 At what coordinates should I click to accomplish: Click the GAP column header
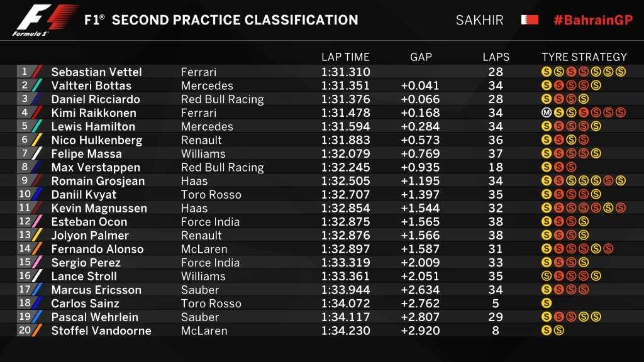pos(421,57)
